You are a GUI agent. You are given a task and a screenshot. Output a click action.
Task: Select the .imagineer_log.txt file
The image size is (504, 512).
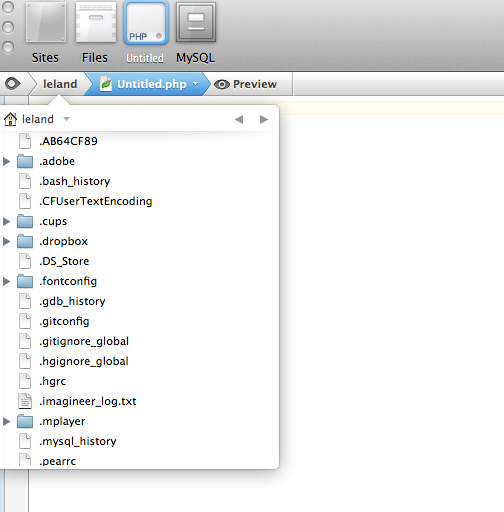pyautogui.click(x=139, y=401)
